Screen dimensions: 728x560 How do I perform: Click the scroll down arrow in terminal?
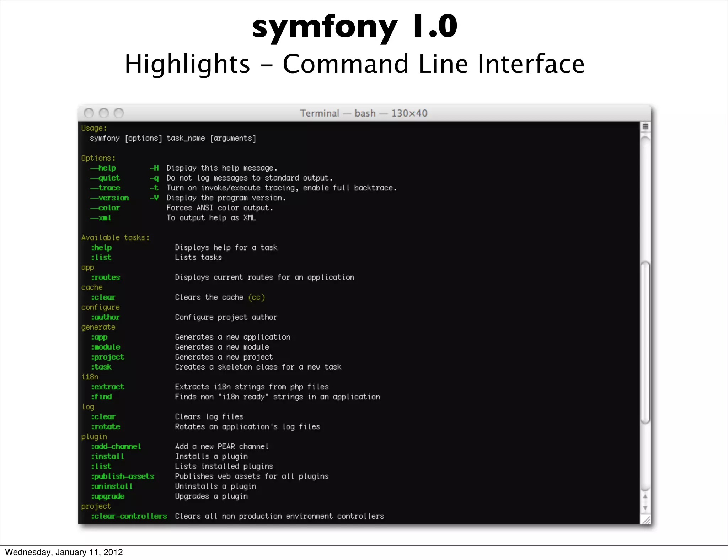(x=645, y=508)
